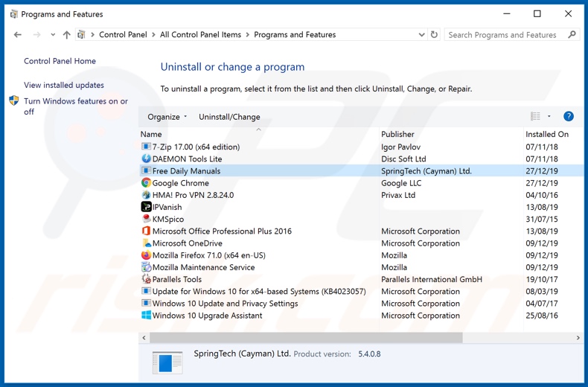Viewport: 588px width, 387px height.
Task: Click the Privax Ltd publisher cell
Action: point(398,195)
